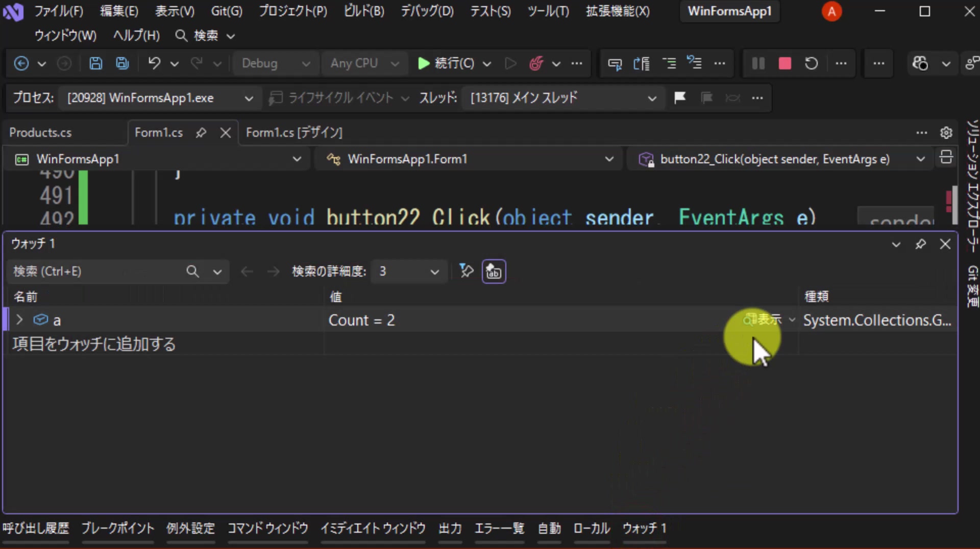
Task: Restart the debug session
Action: pyautogui.click(x=812, y=63)
